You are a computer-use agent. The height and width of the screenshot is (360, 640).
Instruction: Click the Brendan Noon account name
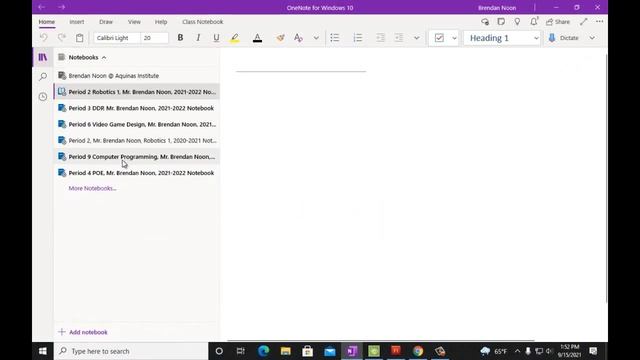click(497, 8)
